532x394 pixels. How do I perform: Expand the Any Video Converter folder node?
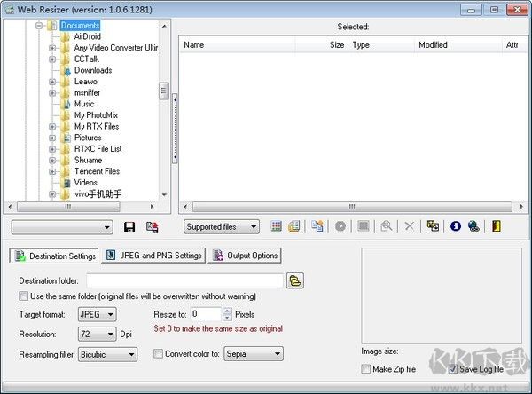(x=52, y=48)
